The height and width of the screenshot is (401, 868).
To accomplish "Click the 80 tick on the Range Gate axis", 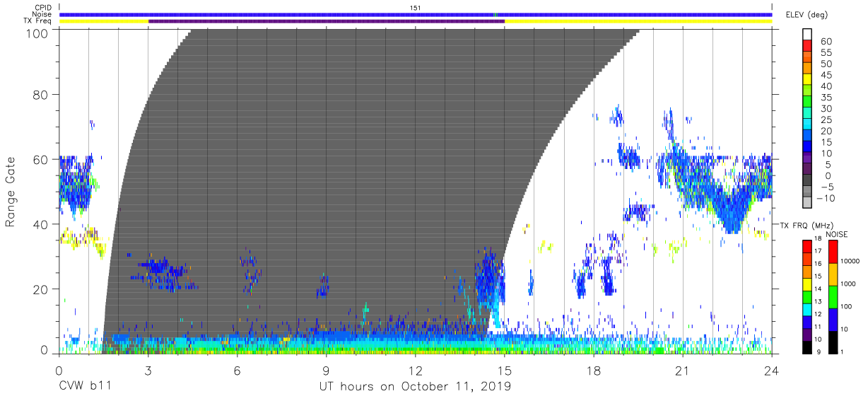I will click(41, 95).
